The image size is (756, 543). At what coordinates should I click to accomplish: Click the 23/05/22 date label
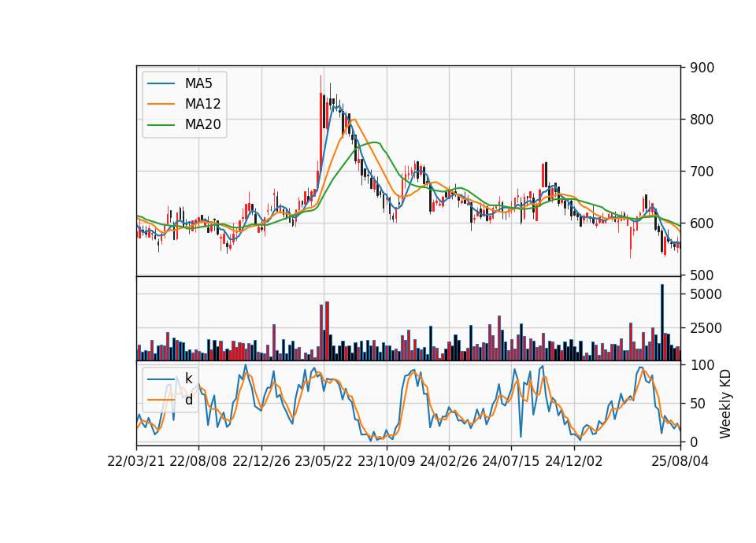pyautogui.click(x=324, y=461)
